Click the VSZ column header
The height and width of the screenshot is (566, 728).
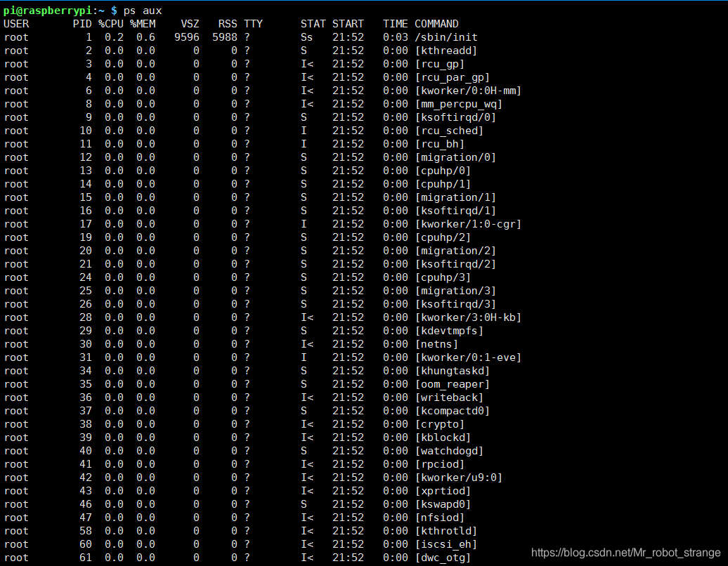click(190, 24)
